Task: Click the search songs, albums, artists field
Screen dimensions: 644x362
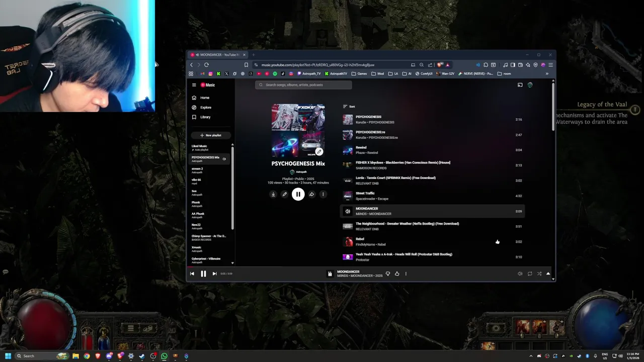Action: 303,85
